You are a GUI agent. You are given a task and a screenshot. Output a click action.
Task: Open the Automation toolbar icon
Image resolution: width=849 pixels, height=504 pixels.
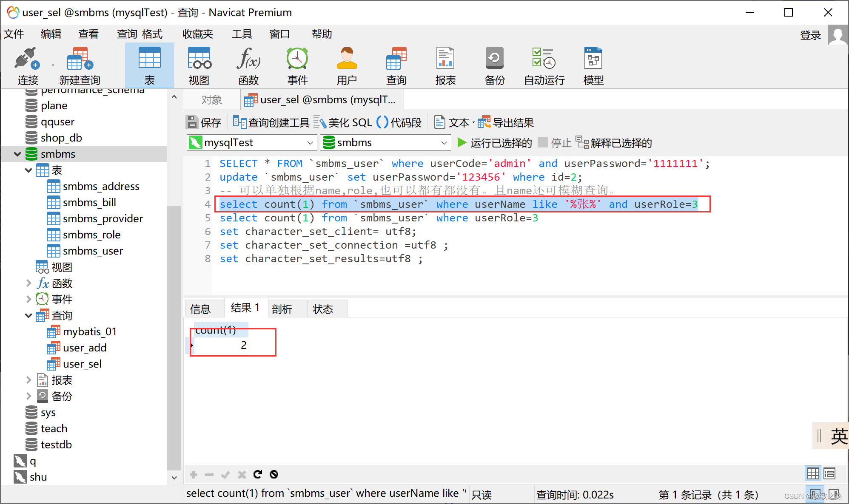coord(544,66)
